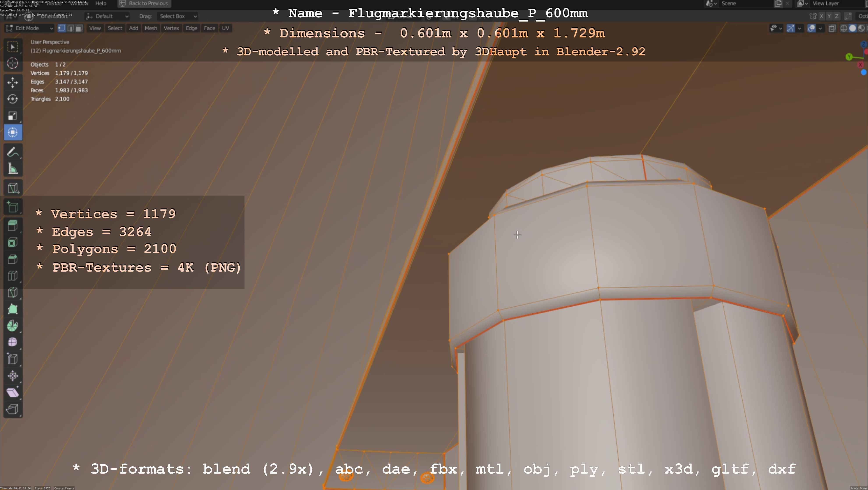Open the Face menu
The image size is (868, 490).
click(x=209, y=28)
